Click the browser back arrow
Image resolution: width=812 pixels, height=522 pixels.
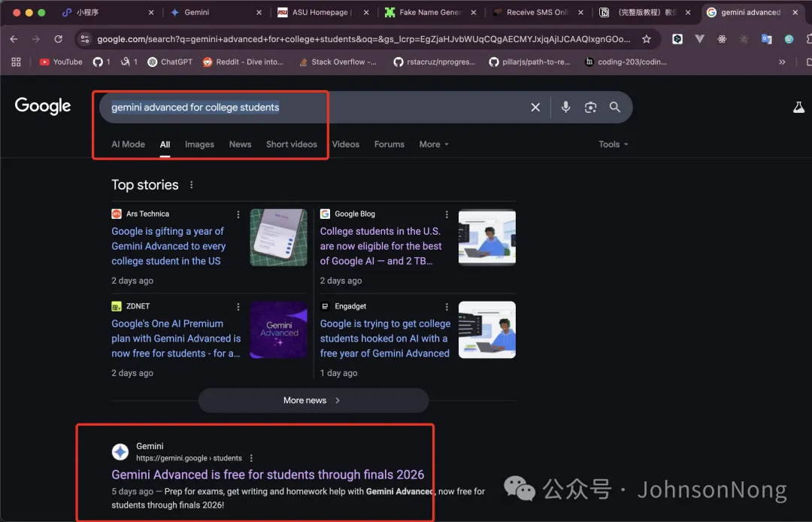[14, 39]
